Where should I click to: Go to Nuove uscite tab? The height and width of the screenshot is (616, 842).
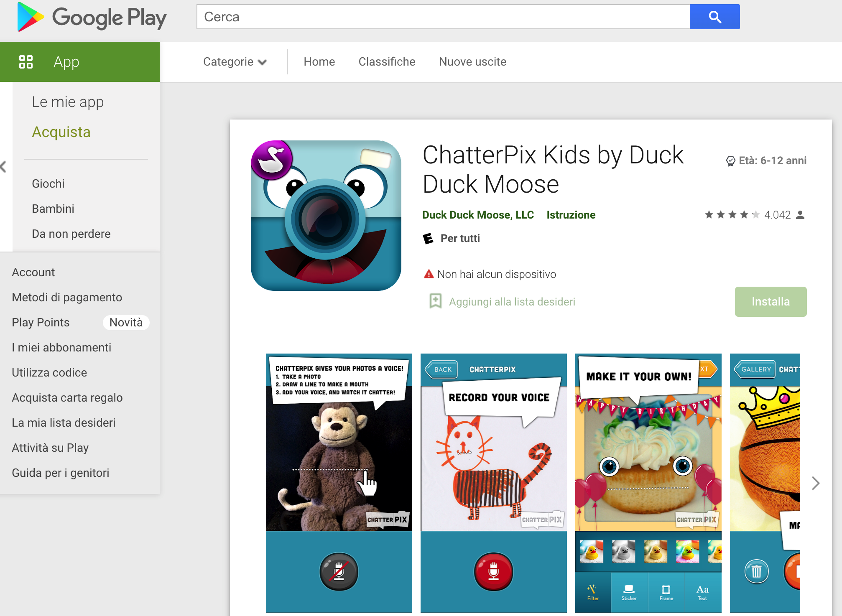click(472, 62)
